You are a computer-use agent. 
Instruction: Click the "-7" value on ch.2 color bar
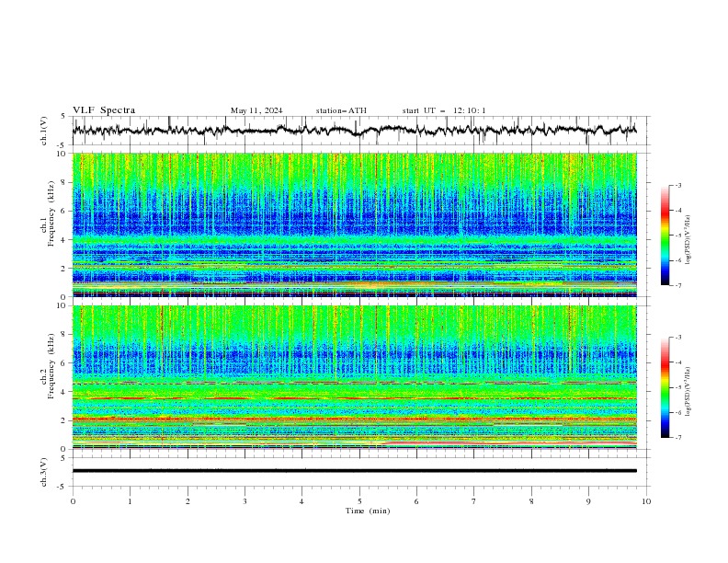click(677, 437)
